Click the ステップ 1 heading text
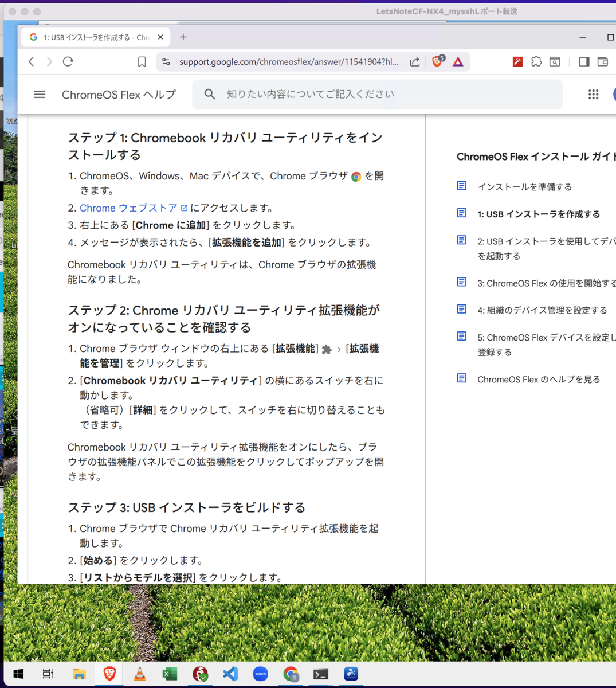Screen dimensions: 616x688 tap(225, 146)
